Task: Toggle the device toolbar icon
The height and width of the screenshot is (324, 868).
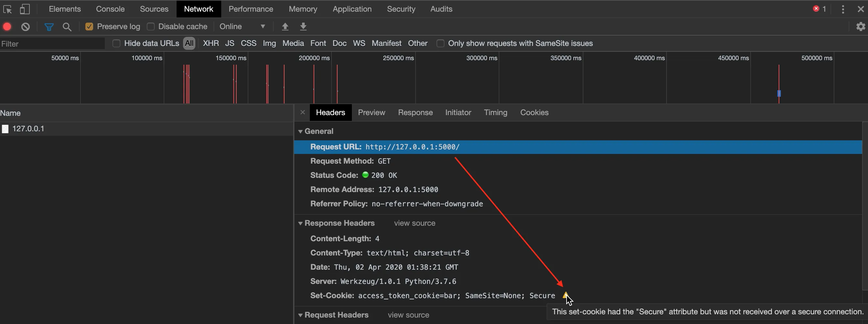Action: coord(25,9)
